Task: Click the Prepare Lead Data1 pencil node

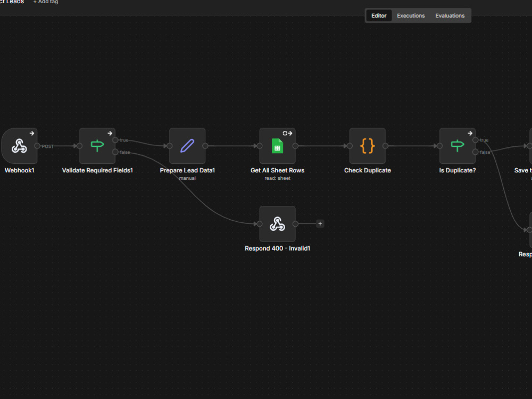Action: 187,146
